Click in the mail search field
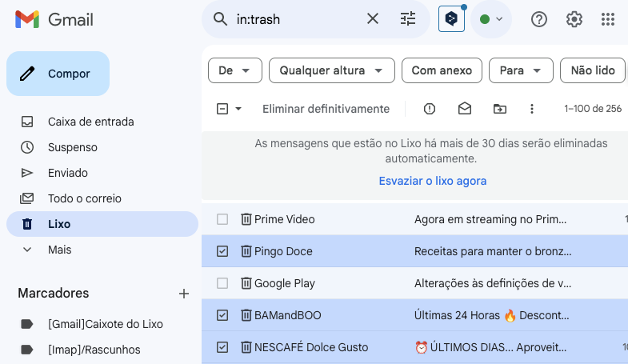The height and width of the screenshot is (364, 628). 296,19
